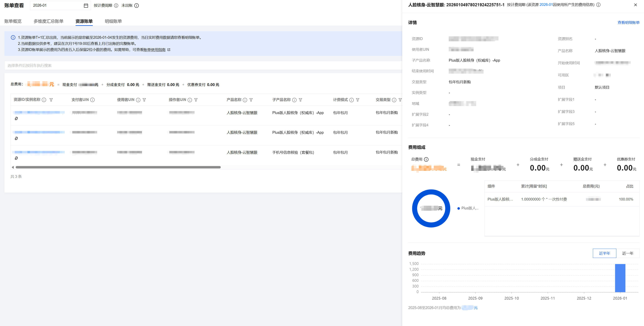Open 查看明细账单 link
This screenshot has height=326, width=644.
tap(628, 23)
